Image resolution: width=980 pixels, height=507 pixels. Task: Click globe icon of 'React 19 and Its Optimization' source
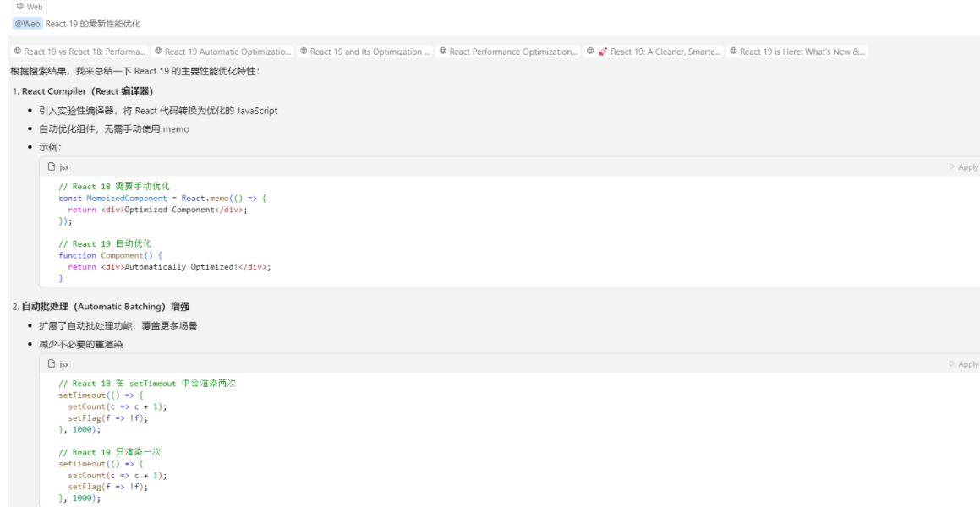pos(303,52)
